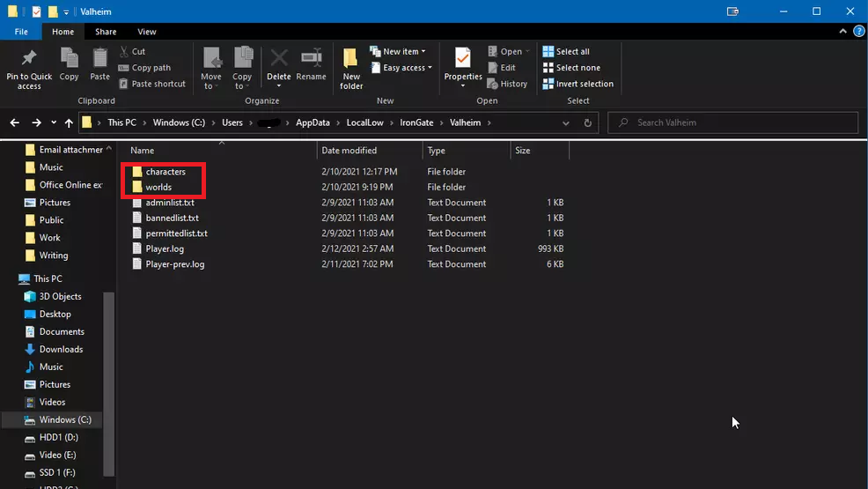The width and height of the screenshot is (868, 489).
Task: Click the Edit command in ribbon
Action: [x=502, y=68]
